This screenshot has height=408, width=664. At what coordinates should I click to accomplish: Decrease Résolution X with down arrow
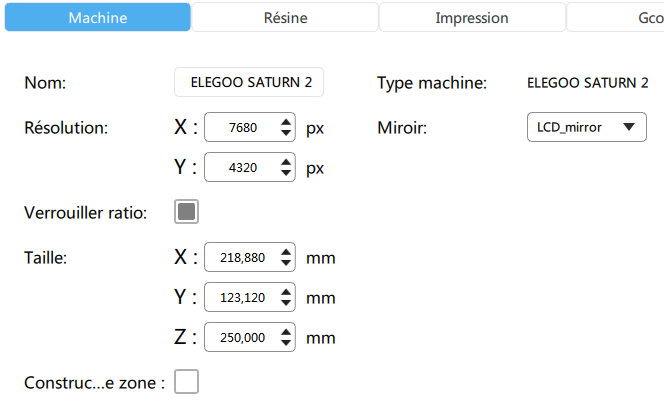tap(286, 133)
